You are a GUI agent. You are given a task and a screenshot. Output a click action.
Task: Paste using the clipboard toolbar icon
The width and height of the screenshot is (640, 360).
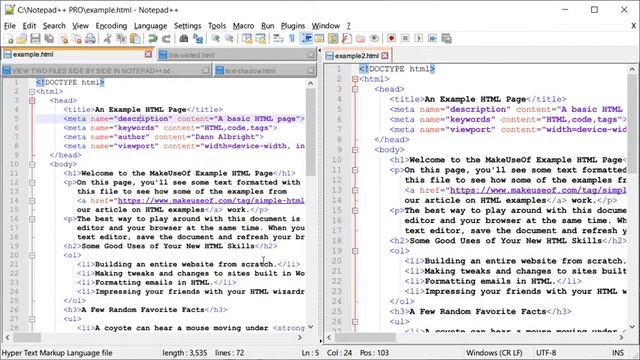[x=135, y=39]
